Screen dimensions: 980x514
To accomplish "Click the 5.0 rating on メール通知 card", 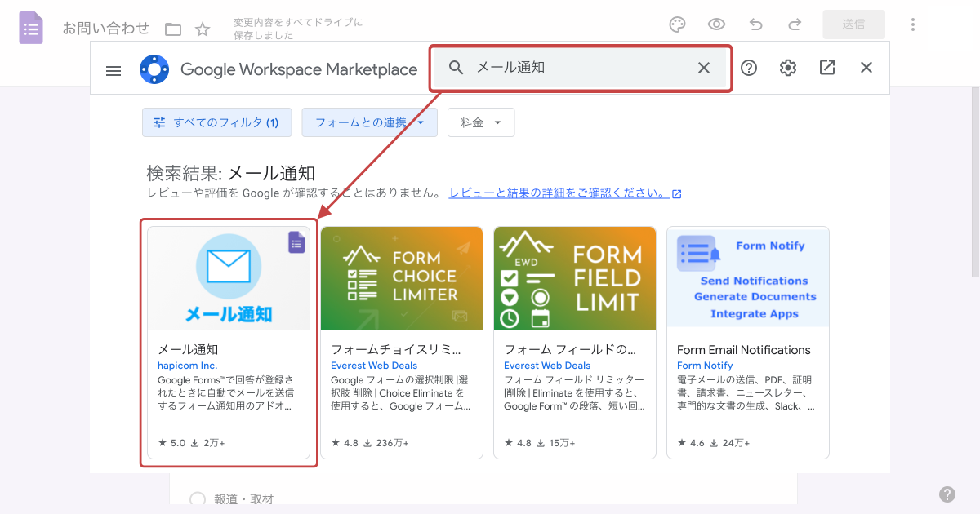I will click(171, 443).
